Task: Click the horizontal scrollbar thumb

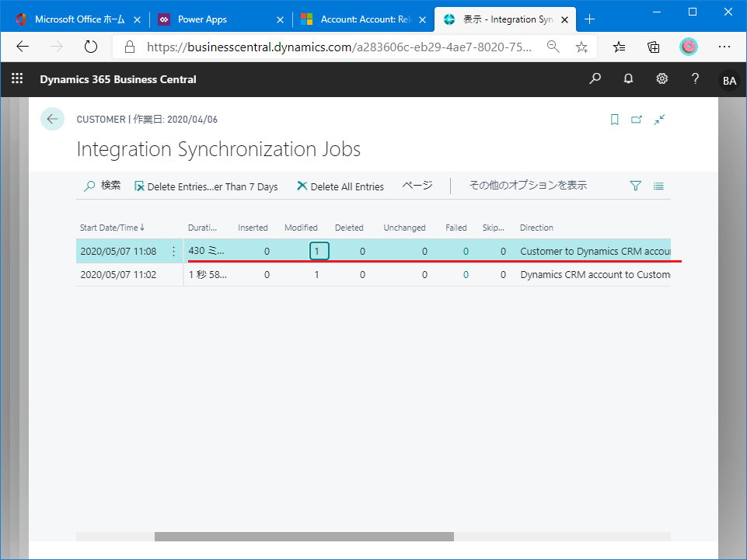Action: coord(304,537)
